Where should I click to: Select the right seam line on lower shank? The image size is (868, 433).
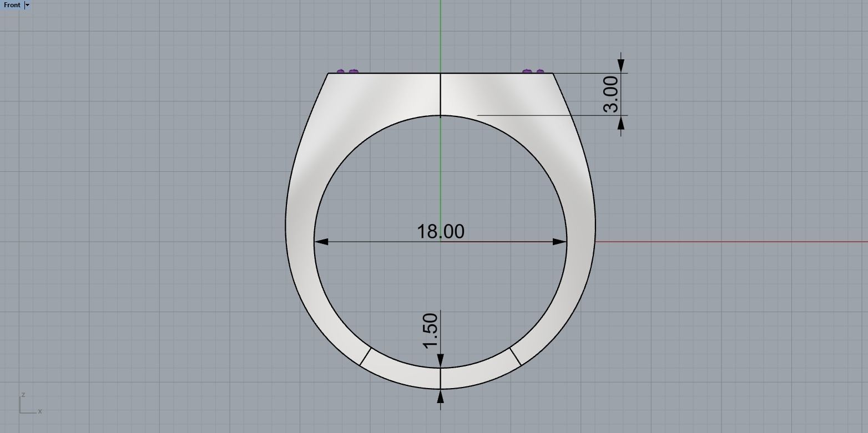click(x=515, y=356)
